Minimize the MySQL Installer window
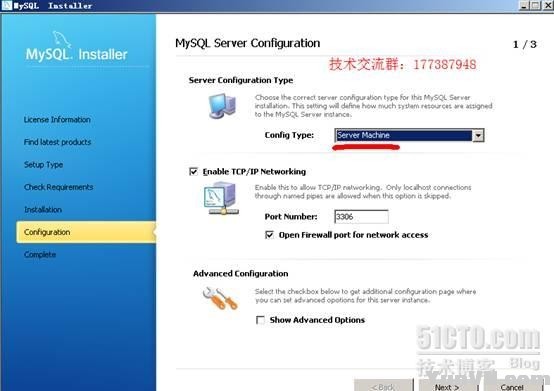This screenshot has height=391, width=554. click(524, 5)
